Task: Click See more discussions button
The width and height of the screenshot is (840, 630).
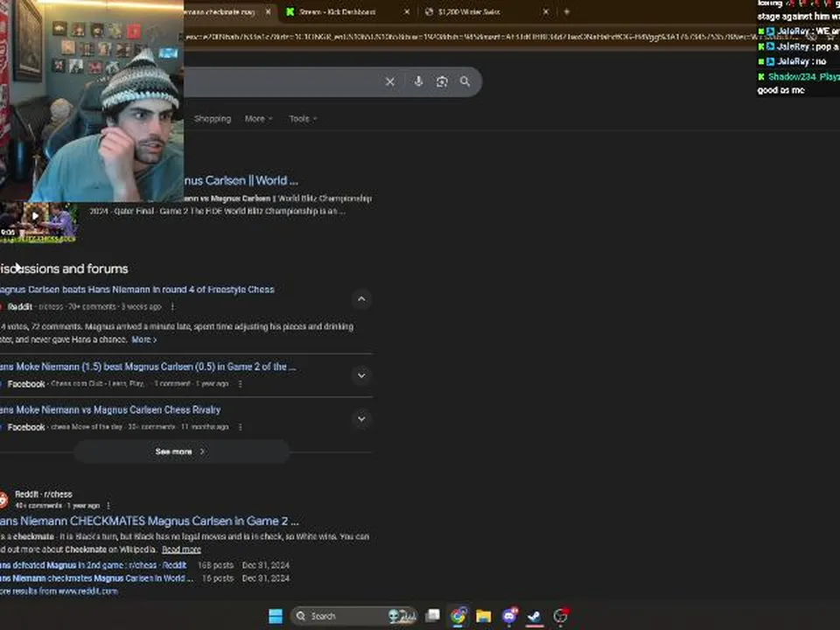Action: (181, 451)
